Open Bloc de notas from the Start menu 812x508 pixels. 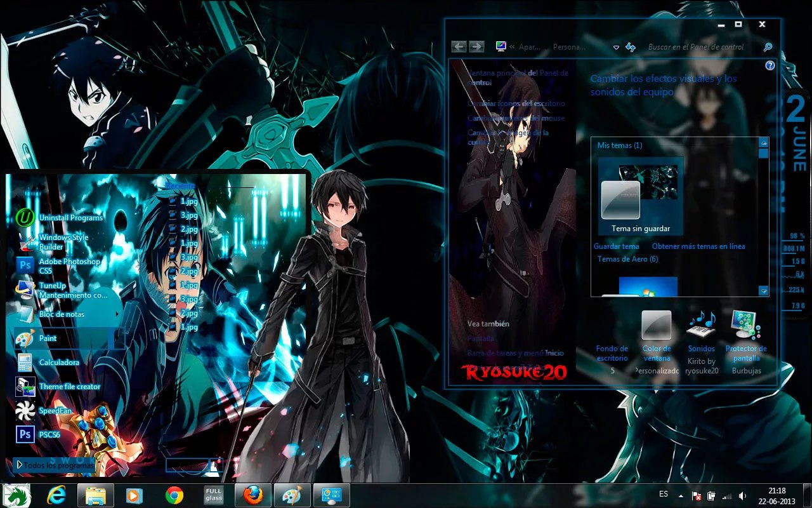point(61,314)
